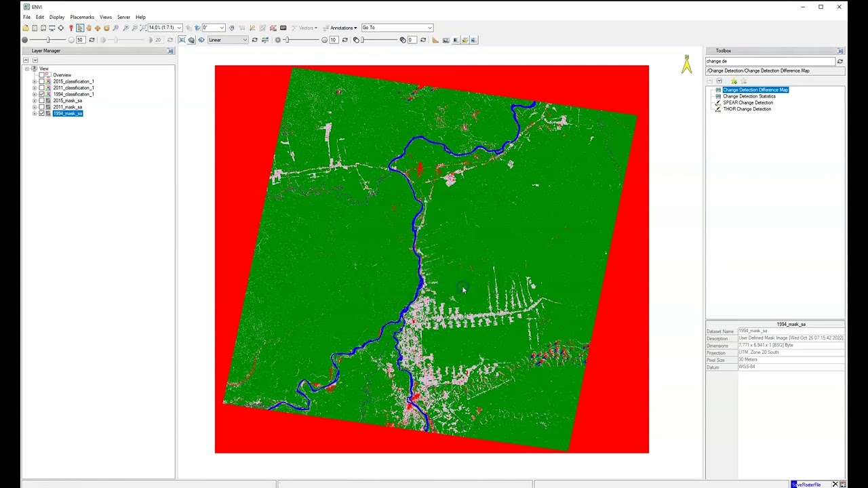
Task: Select the 2011_mask_sa layer name
Action: (x=68, y=107)
